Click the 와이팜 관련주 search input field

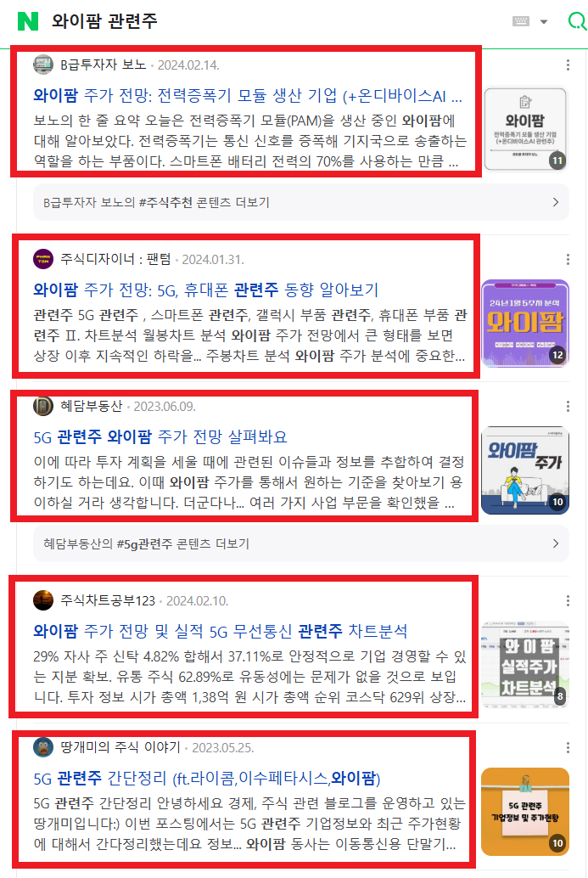(274, 21)
